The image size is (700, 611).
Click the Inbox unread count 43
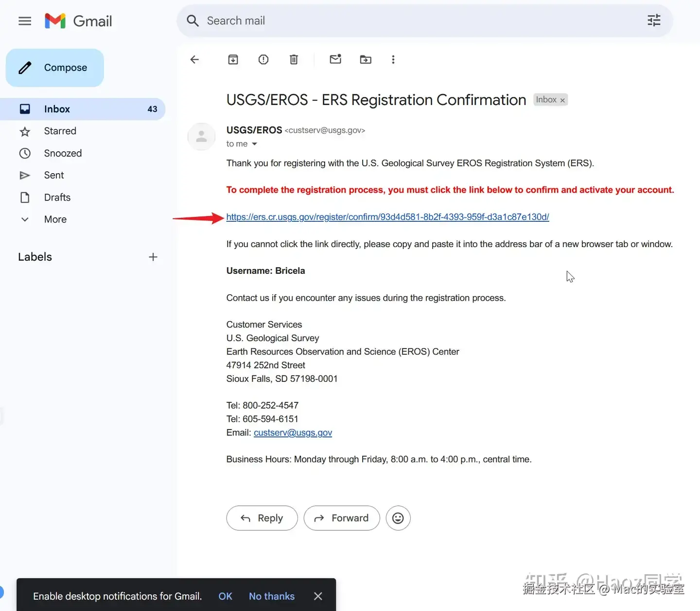[x=152, y=109]
